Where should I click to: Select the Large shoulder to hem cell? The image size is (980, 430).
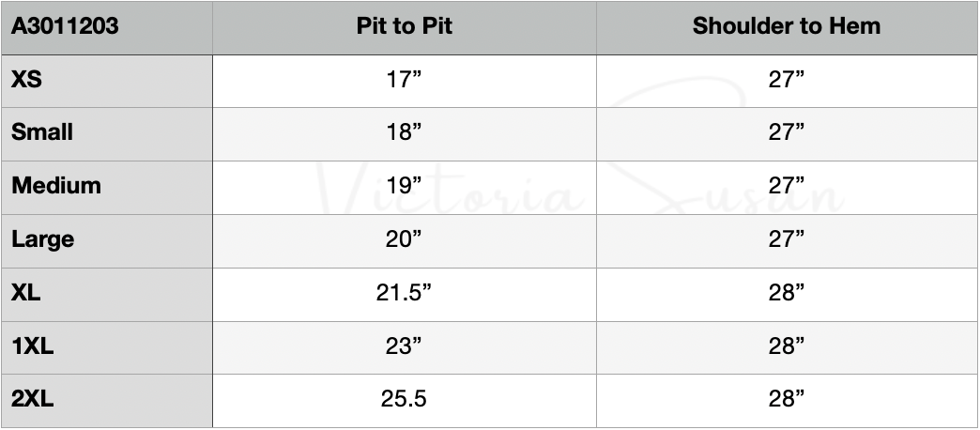click(787, 238)
